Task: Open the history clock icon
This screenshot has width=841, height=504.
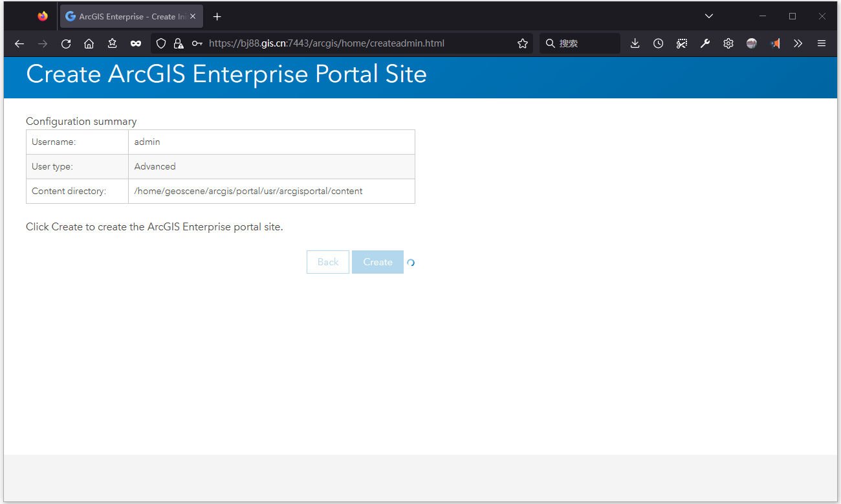Action: tap(659, 43)
